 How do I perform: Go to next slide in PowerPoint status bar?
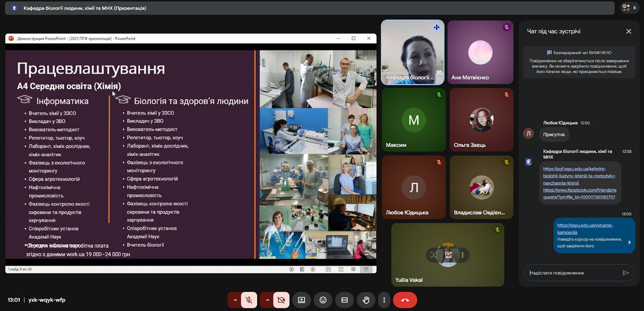pos(313,269)
